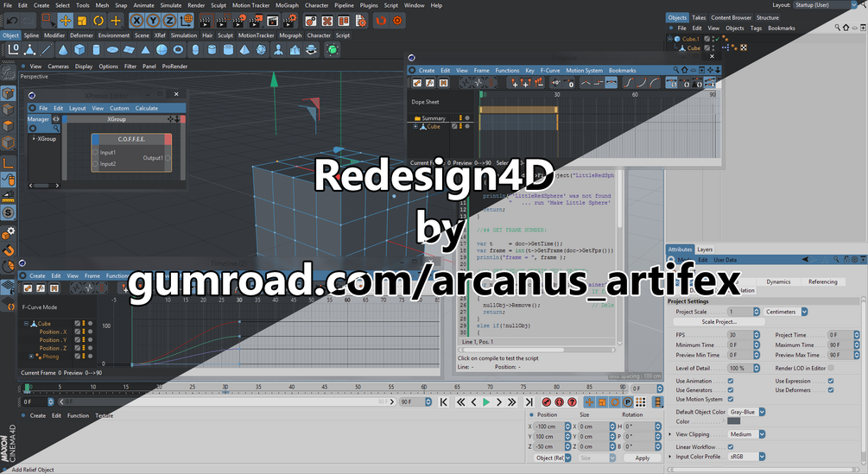The height and width of the screenshot is (474, 868).
Task: Switch to the Content Browser tab
Action: (731, 17)
